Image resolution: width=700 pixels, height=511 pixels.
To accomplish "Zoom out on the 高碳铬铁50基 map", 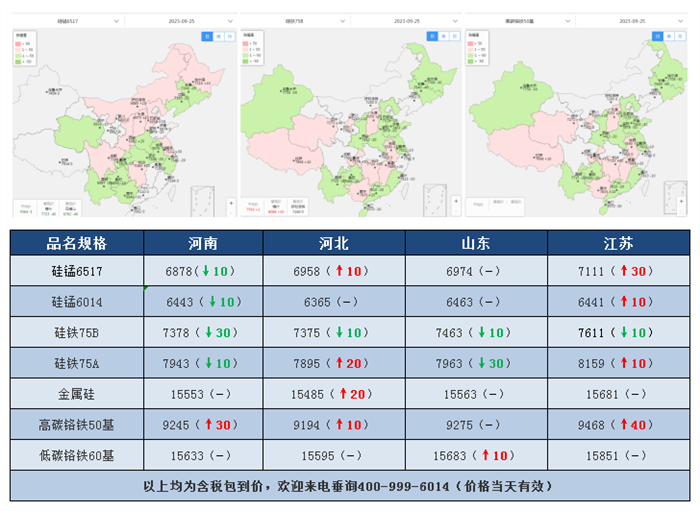I will tap(682, 212).
